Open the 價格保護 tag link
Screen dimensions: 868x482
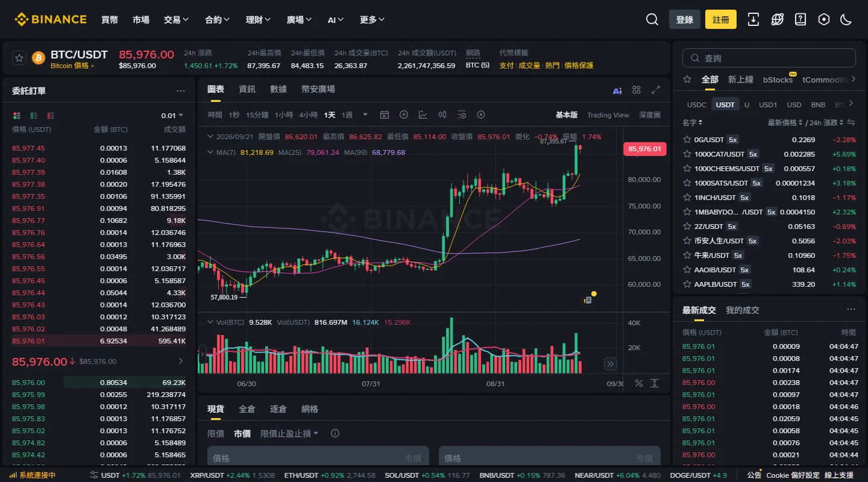point(579,65)
